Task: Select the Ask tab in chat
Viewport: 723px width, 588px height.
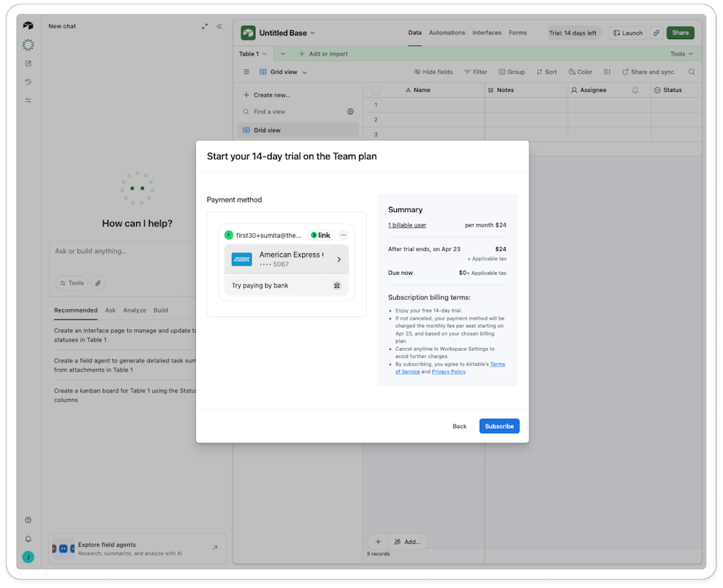Action: (x=110, y=310)
